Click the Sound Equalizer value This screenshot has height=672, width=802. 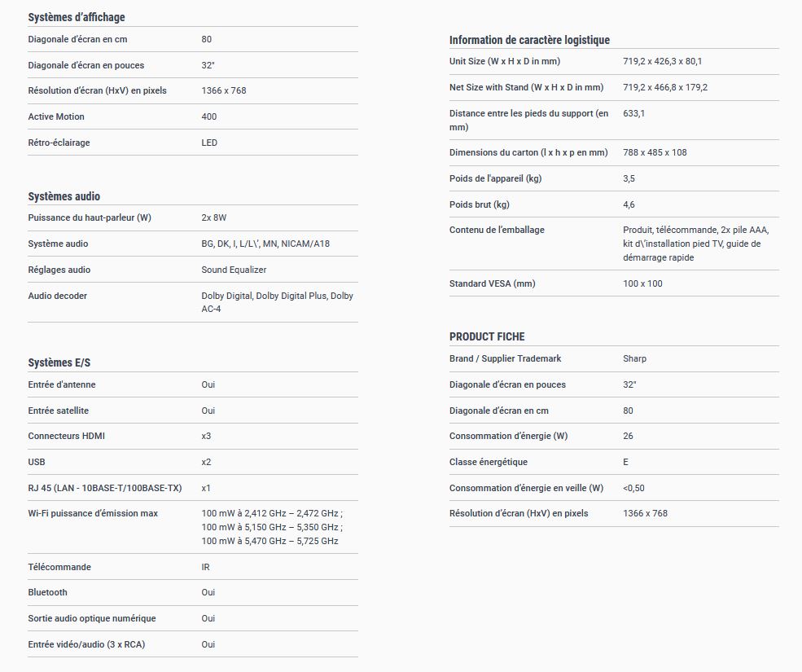tap(234, 270)
